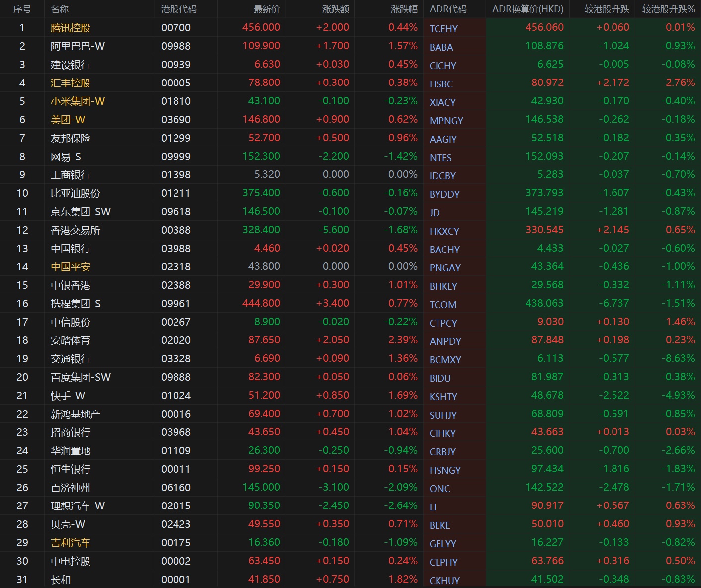This screenshot has width=701, height=588.
Task: Open the 招商银行 stock entry
Action: tap(71, 432)
